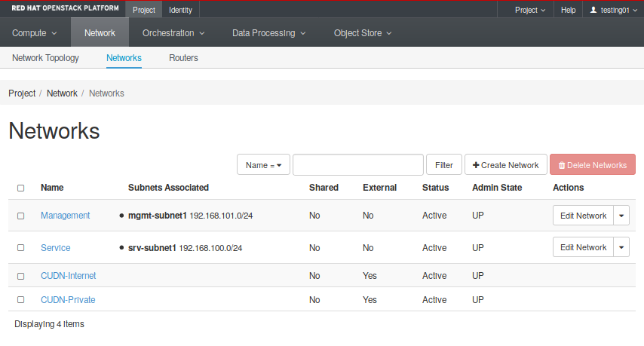
Task: Open the Name filter criteria dropdown
Action: click(x=263, y=165)
